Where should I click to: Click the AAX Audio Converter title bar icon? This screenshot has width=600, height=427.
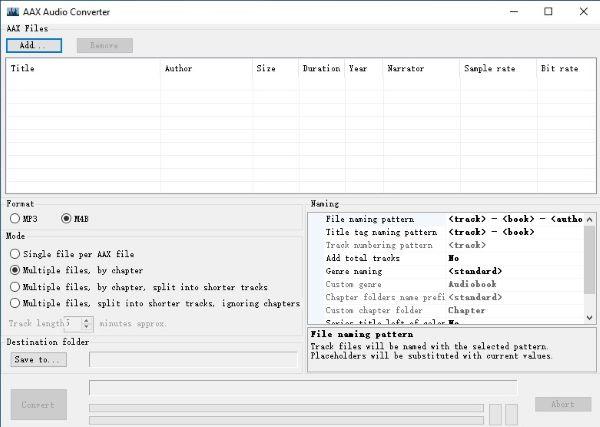tap(13, 12)
